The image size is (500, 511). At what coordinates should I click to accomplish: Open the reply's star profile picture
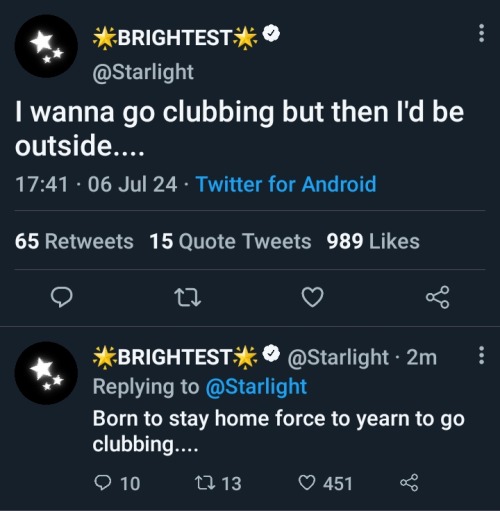point(46,373)
